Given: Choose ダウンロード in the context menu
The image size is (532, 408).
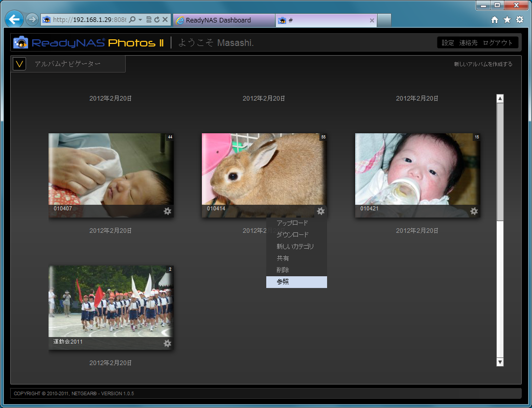Looking at the screenshot, I should coord(292,235).
